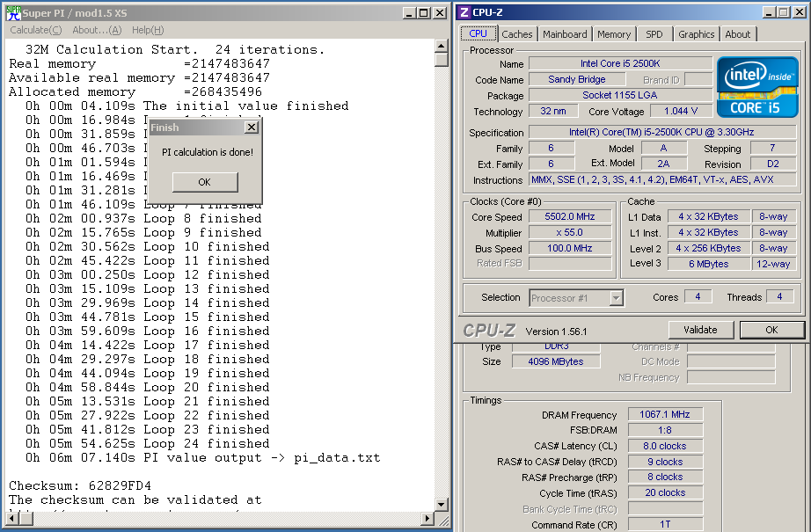
Task: Click the Bus Speed value '100.0 MHz'
Action: point(570,248)
